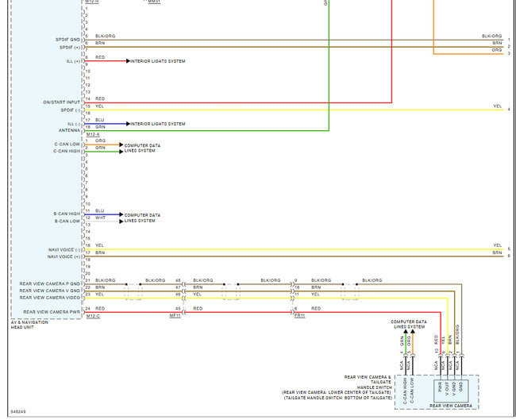Select the B-CAN LOW label

tap(67, 222)
